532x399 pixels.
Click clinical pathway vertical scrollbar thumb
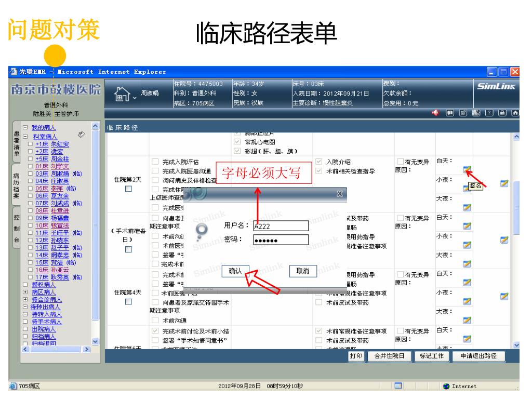(x=516, y=208)
